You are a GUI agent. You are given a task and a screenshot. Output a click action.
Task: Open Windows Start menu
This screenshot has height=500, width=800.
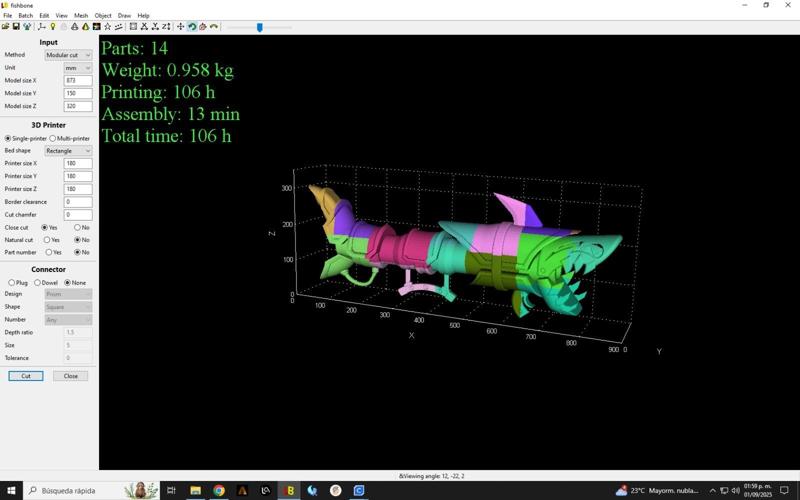click(x=11, y=490)
